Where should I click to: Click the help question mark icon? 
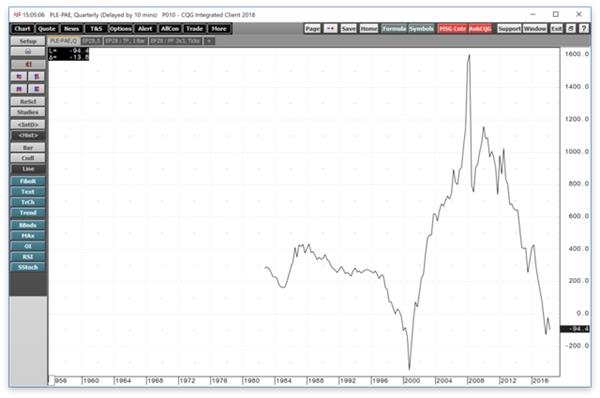[584, 29]
